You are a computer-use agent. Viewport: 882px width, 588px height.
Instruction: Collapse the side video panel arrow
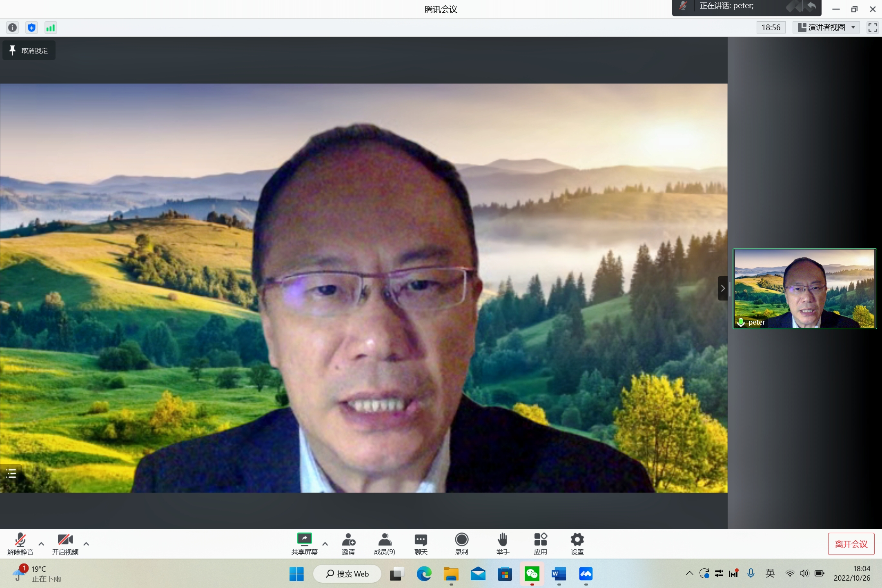coord(722,288)
